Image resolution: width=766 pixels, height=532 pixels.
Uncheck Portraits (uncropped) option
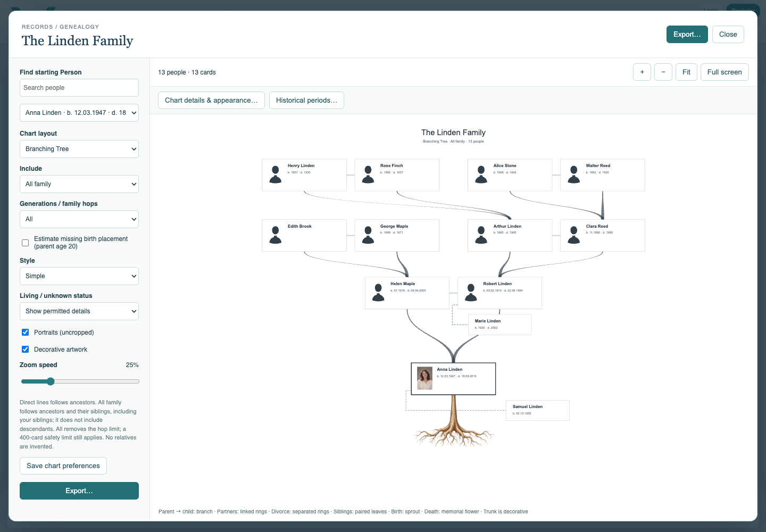pyautogui.click(x=25, y=332)
